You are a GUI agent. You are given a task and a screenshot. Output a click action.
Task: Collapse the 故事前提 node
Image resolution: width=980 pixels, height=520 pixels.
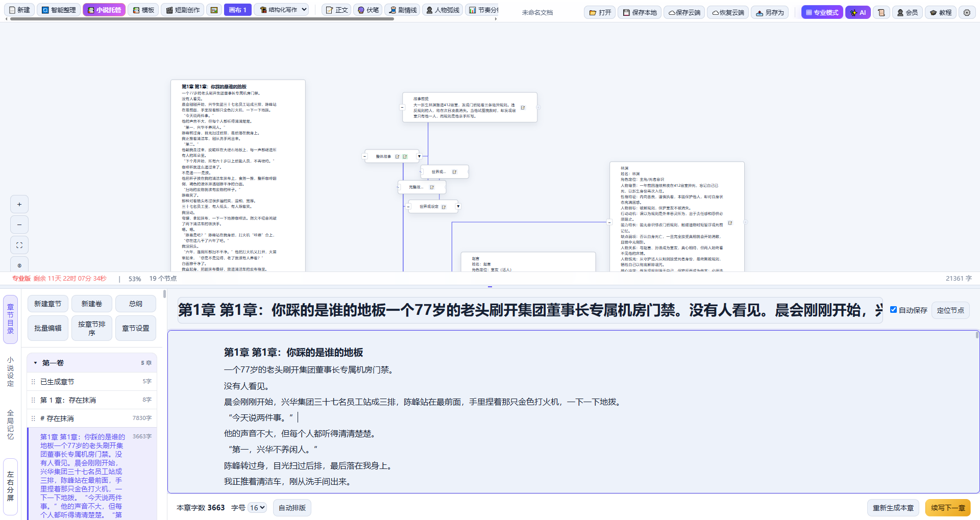402,107
